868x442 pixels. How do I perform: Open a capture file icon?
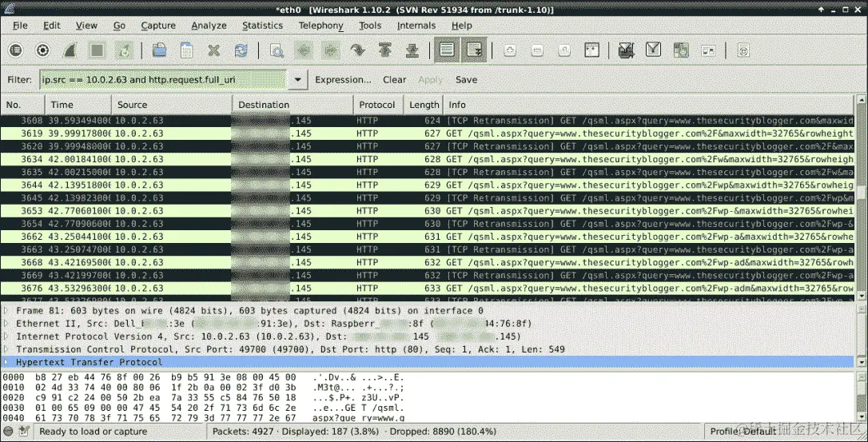pyautogui.click(x=159, y=50)
